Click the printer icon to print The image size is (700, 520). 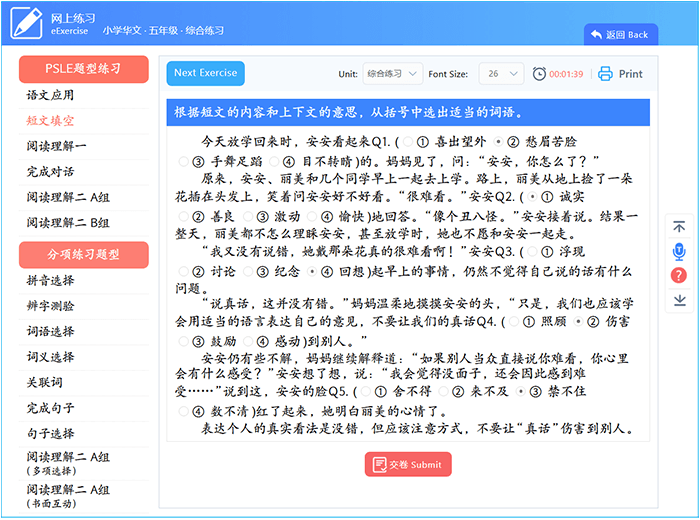tap(605, 74)
